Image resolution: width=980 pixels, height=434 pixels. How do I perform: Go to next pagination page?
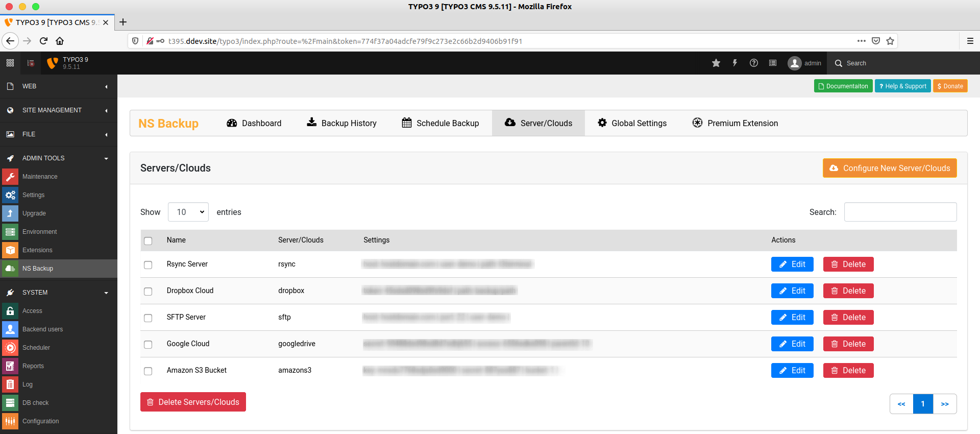point(945,404)
